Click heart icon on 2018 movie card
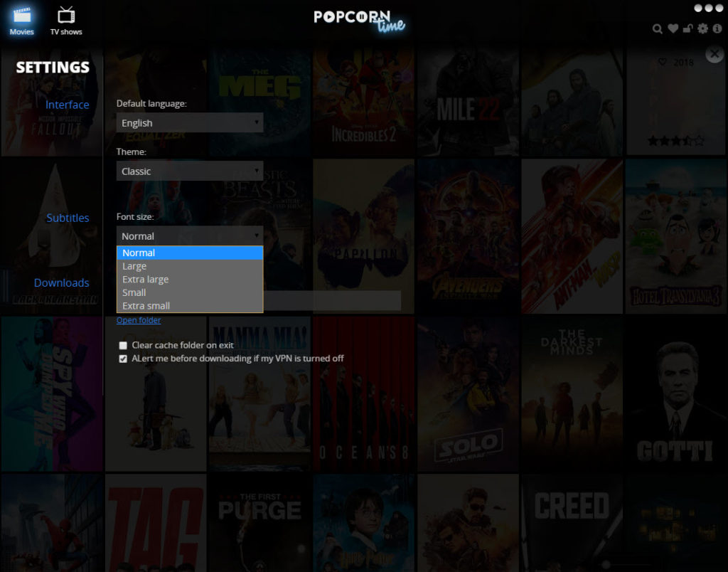The width and height of the screenshot is (728, 572). 663,62
